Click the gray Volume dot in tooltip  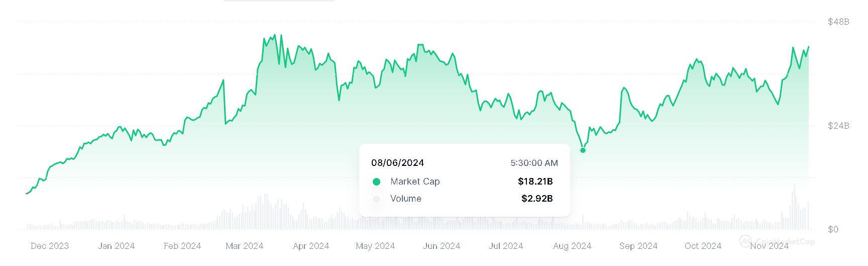tap(376, 199)
